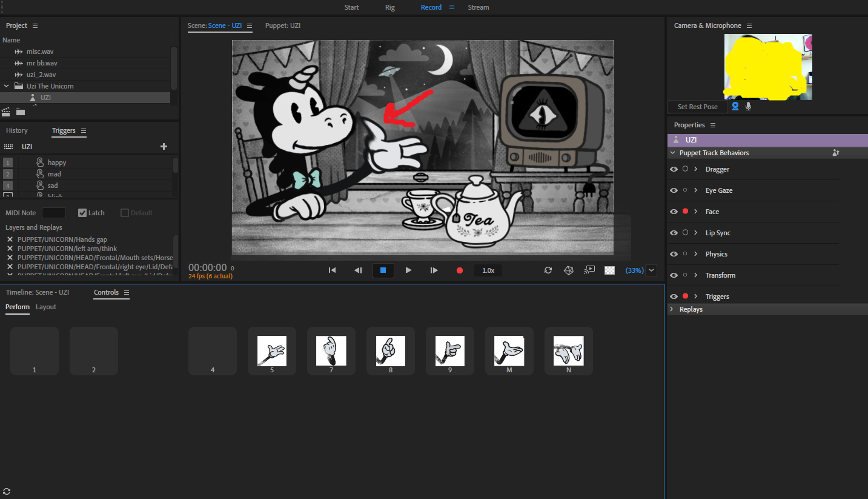Image resolution: width=868 pixels, height=499 pixels.
Task: Toggle the webcam camera input icon
Action: pyautogui.click(x=735, y=106)
